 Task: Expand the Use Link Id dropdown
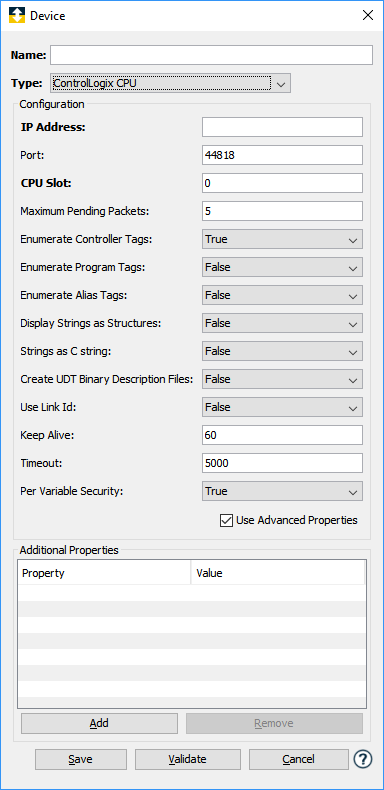pos(282,407)
